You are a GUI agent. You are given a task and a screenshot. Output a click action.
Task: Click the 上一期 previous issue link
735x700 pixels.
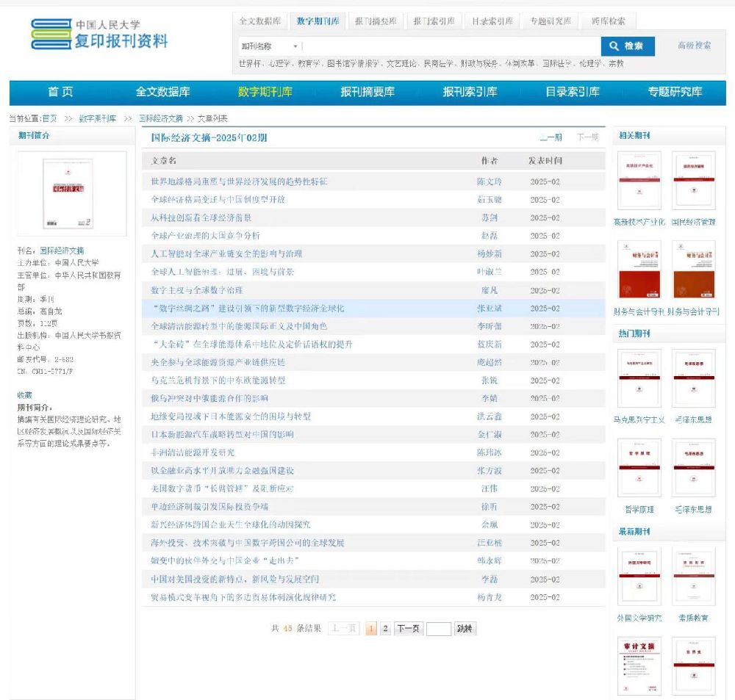[x=551, y=137]
